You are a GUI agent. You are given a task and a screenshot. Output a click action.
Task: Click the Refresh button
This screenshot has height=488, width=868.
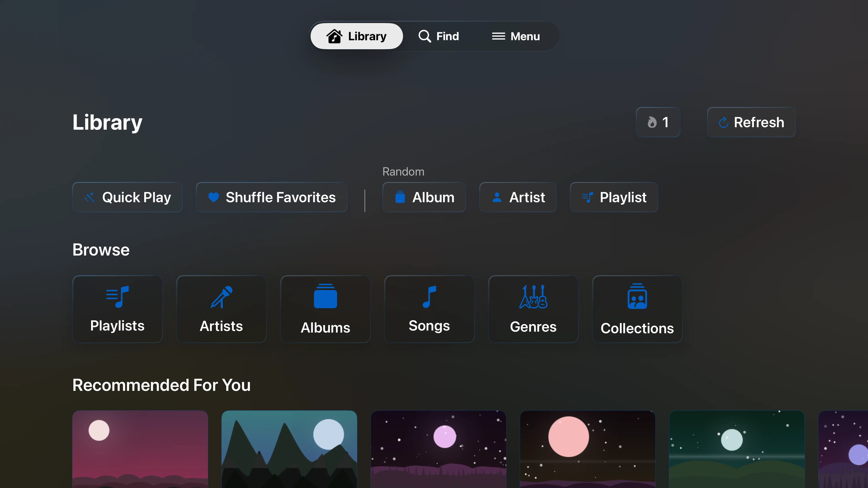pyautogui.click(x=751, y=122)
